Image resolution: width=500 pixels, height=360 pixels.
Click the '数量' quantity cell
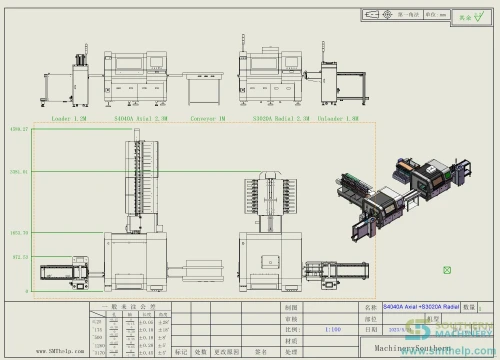(469, 307)
